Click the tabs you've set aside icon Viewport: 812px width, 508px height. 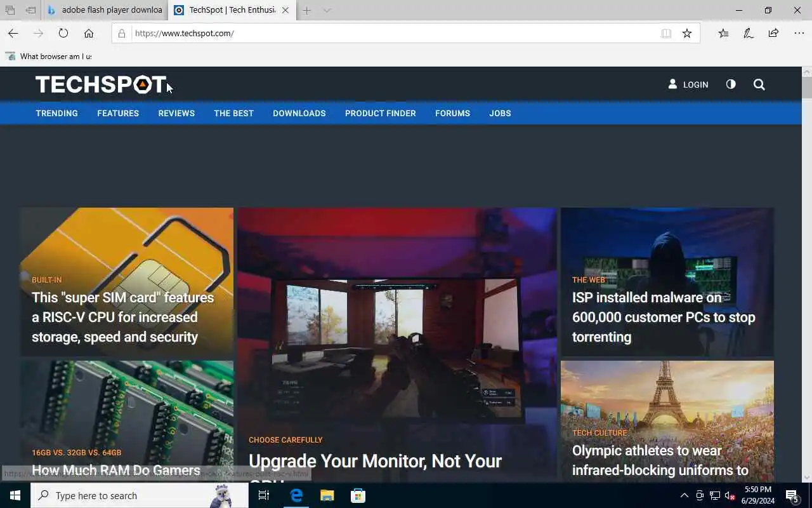point(10,10)
